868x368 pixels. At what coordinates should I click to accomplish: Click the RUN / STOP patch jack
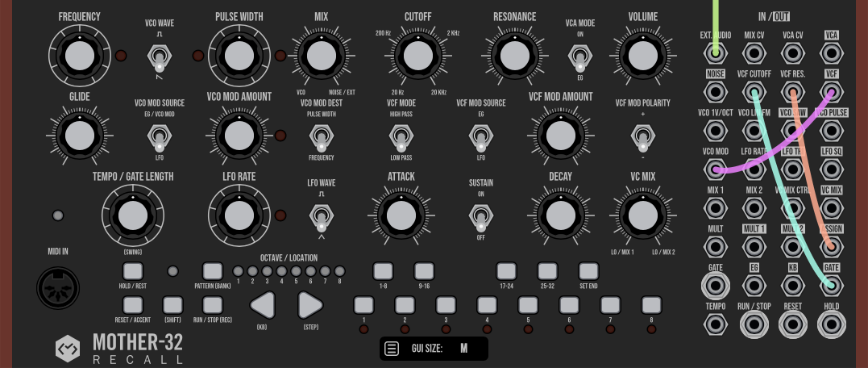click(x=754, y=324)
